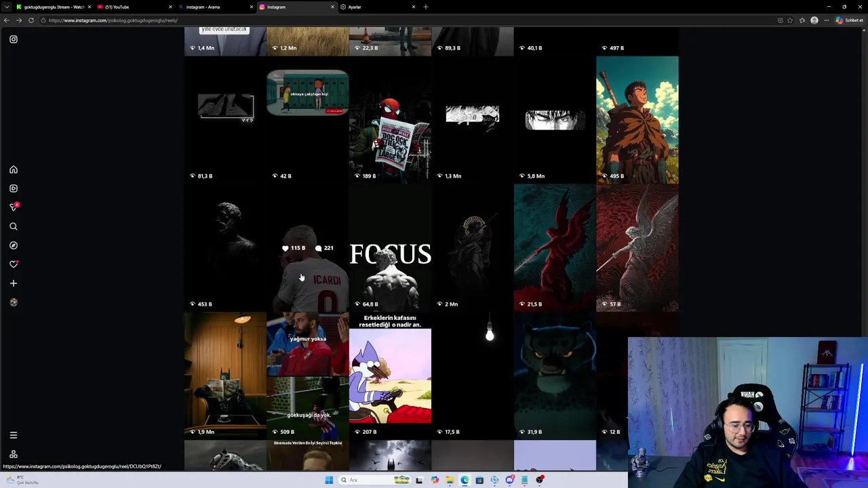Open Instagram logo in left sidebar
Image resolution: width=868 pixels, height=488 pixels.
coord(14,39)
